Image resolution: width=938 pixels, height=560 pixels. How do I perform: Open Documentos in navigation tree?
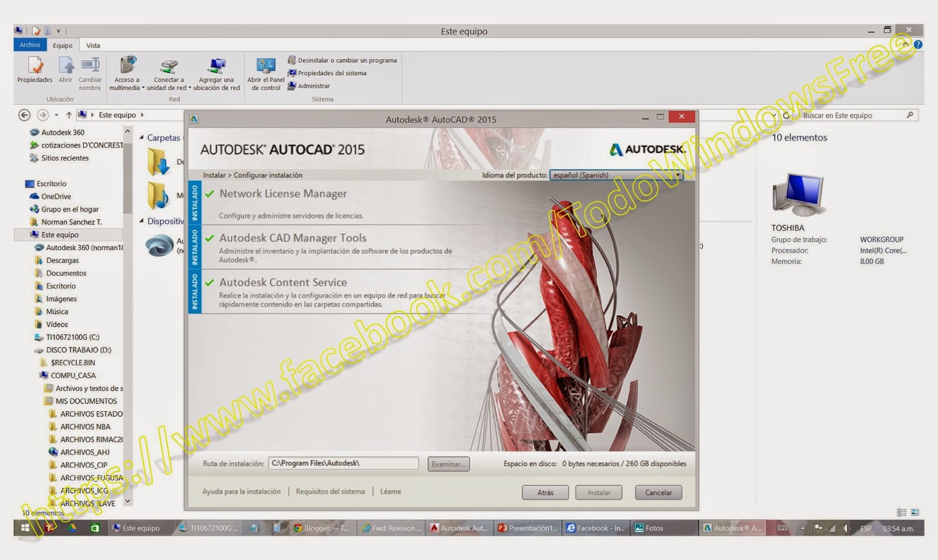click(x=60, y=274)
